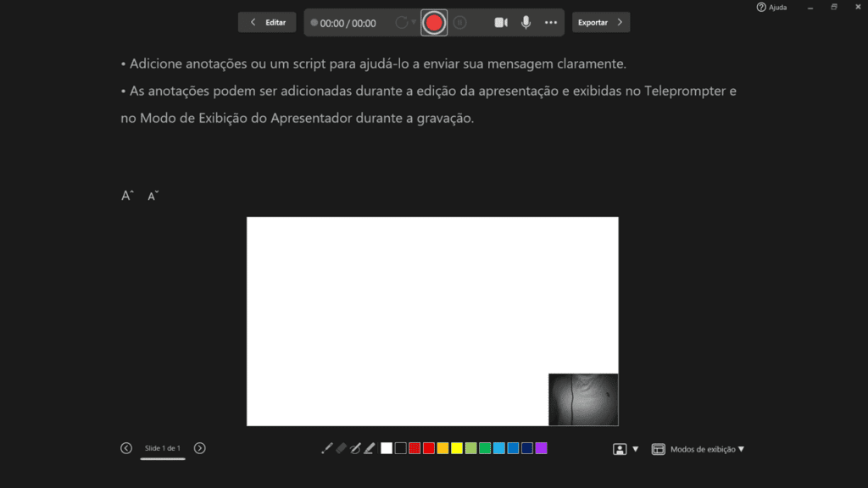The height and width of the screenshot is (488, 868).
Task: Select the highlighter tool
Action: click(x=370, y=448)
